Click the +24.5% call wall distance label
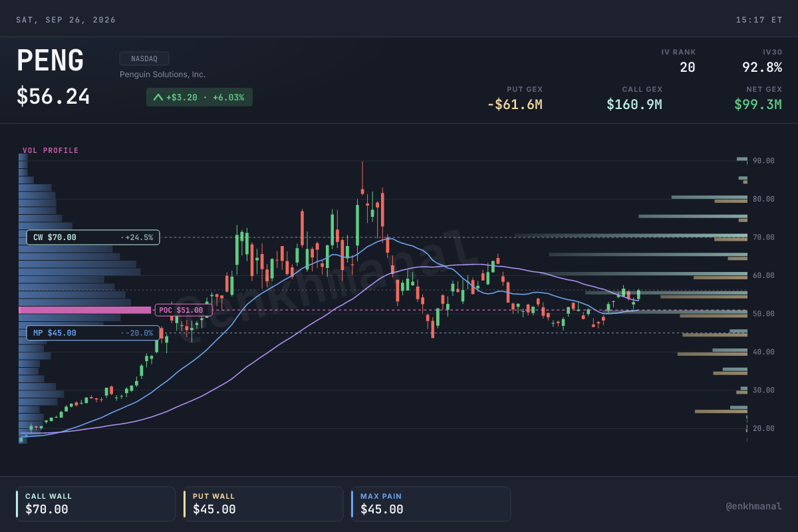The image size is (798, 532). click(x=138, y=237)
